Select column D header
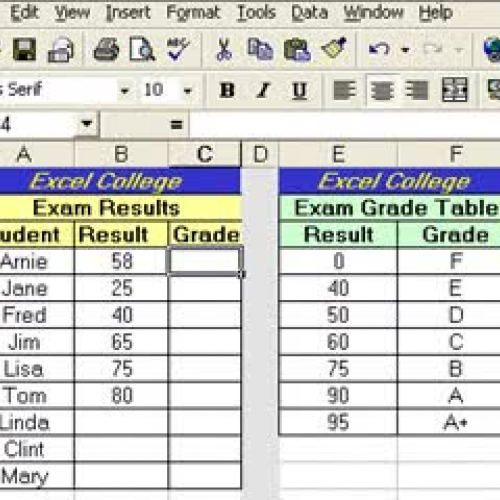The height and width of the screenshot is (500, 500). (x=260, y=154)
